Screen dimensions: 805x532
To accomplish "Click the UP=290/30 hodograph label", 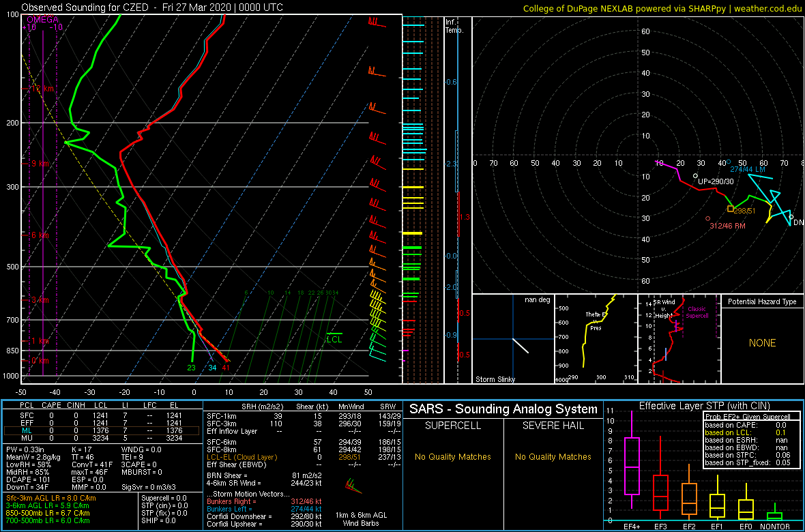I will click(715, 181).
